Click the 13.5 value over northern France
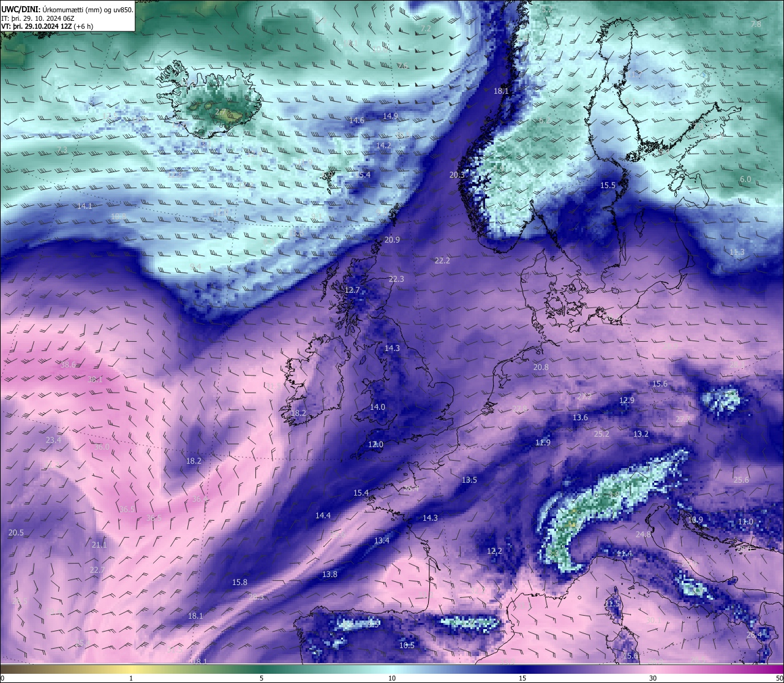Image resolution: width=784 pixels, height=683 pixels. [x=469, y=480]
